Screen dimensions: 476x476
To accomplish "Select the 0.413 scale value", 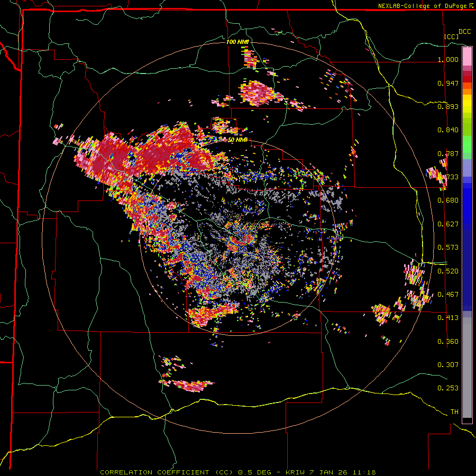I will (x=448, y=318).
